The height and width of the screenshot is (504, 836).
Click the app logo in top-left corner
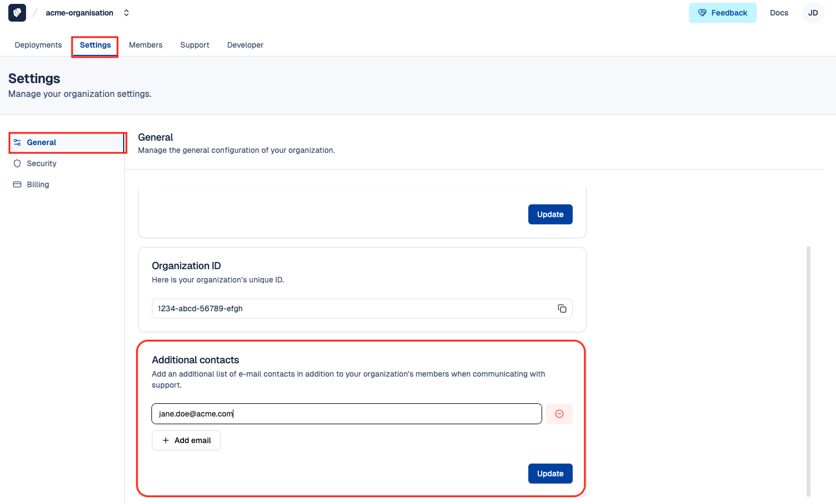(x=17, y=13)
